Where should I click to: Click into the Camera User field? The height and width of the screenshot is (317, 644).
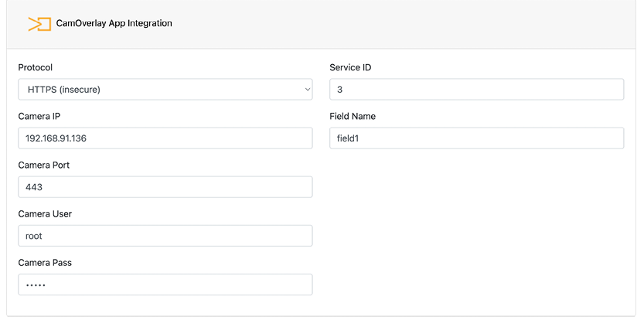(x=165, y=236)
